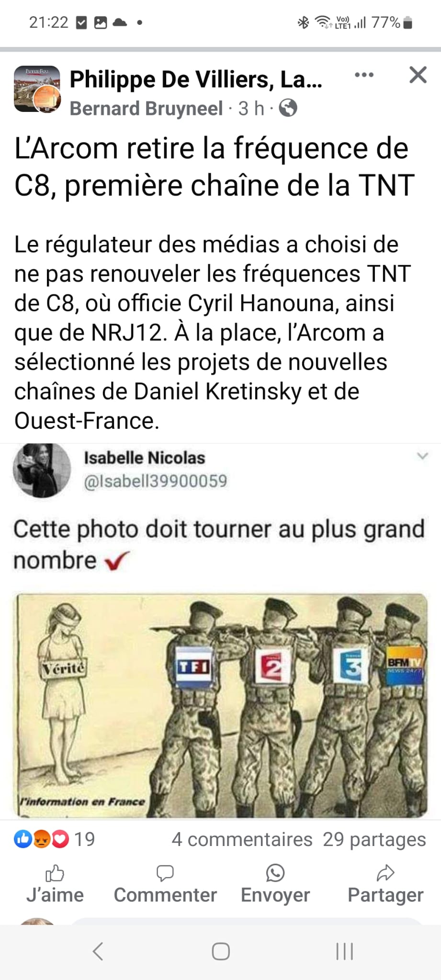Open the Philippe De Villiers group name link
Viewport: 441px width, 980px height.
click(x=196, y=79)
